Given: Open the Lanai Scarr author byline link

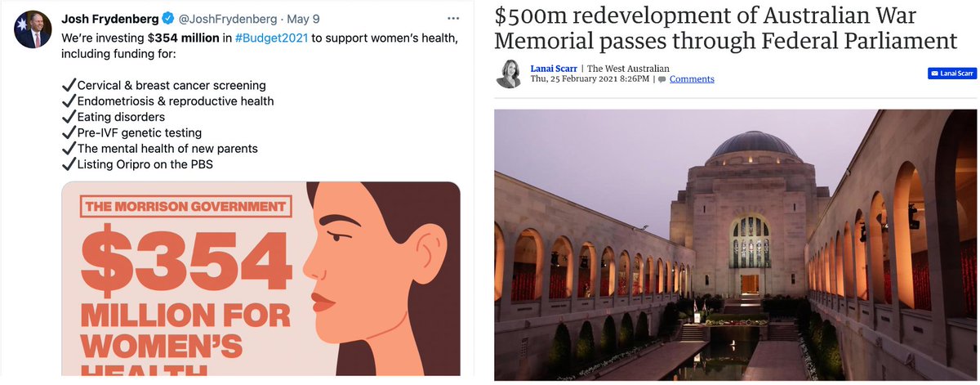Looking at the screenshot, I should pos(555,69).
